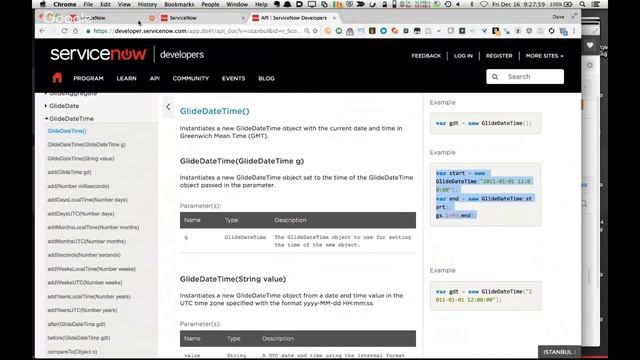Click the lock icon in the macOS menu bar
The height and width of the screenshot is (360, 640).
tap(384, 4)
